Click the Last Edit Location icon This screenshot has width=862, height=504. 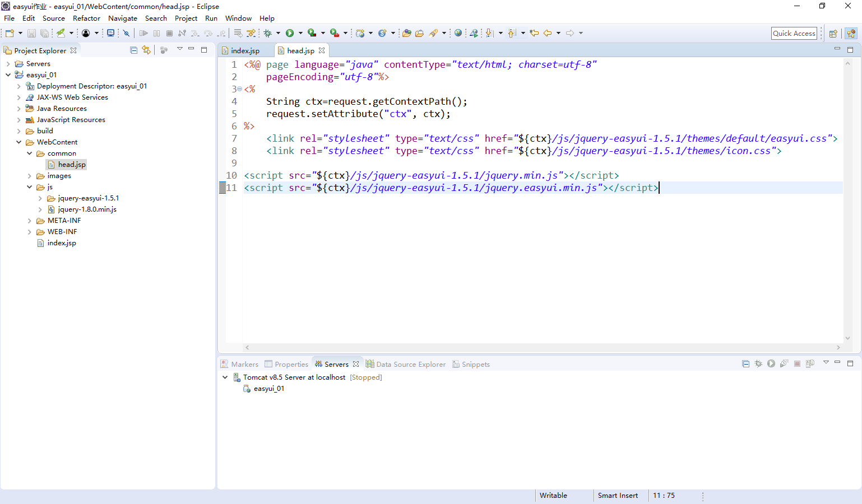[534, 33]
